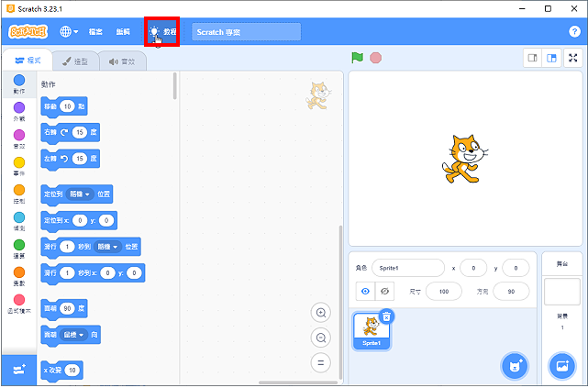Edit the sprite x position field

(473, 268)
